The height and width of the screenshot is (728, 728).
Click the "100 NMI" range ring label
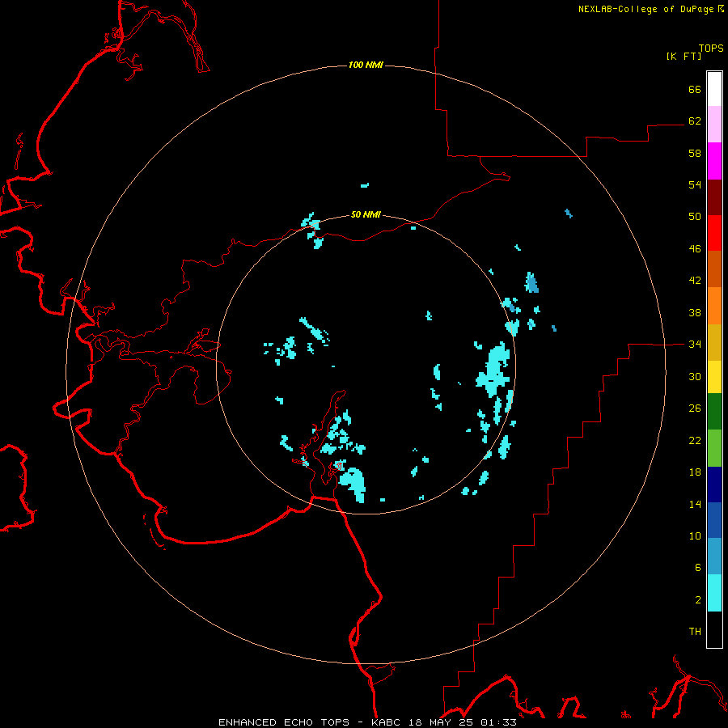[366, 65]
